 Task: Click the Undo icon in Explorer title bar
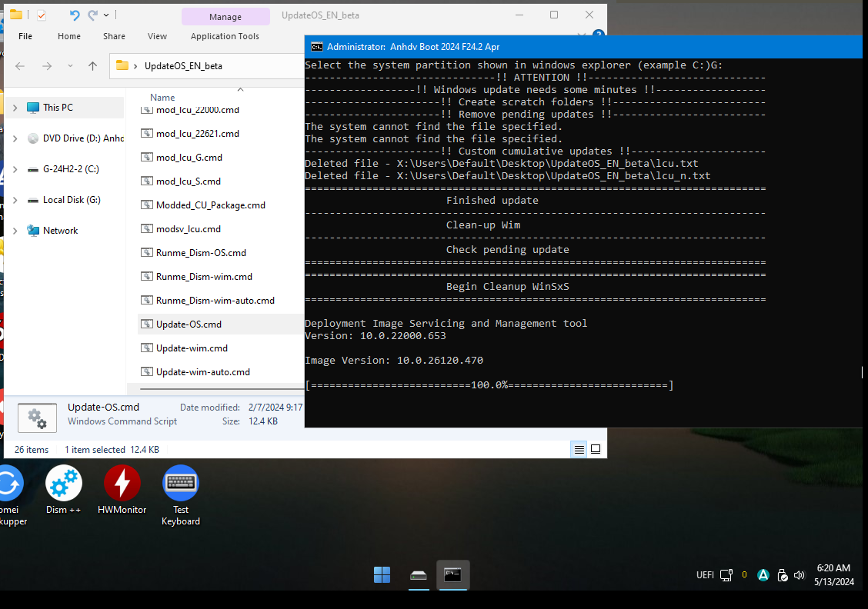(74, 15)
